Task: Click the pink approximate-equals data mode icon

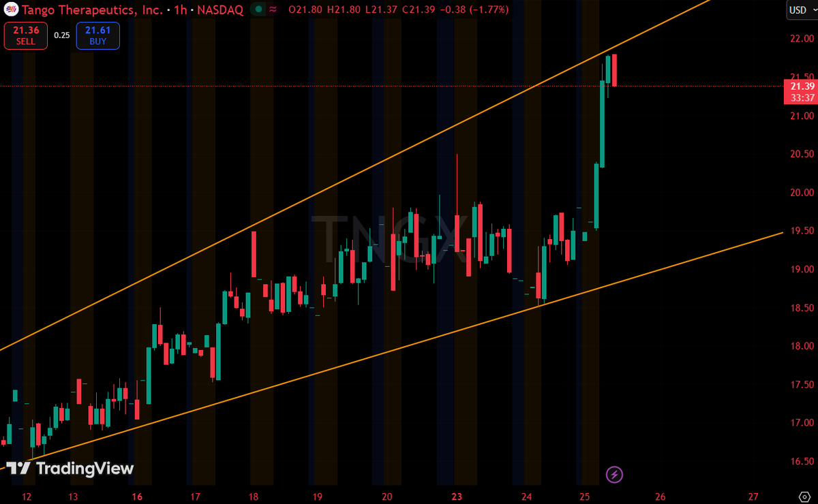Action: (273, 10)
